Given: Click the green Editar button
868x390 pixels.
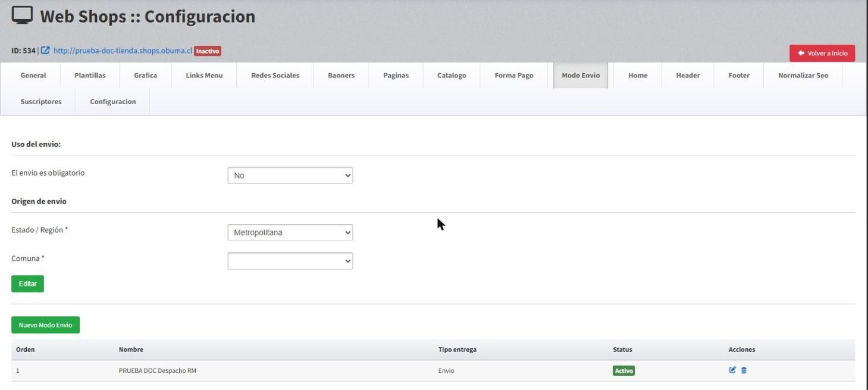Looking at the screenshot, I should pyautogui.click(x=27, y=284).
